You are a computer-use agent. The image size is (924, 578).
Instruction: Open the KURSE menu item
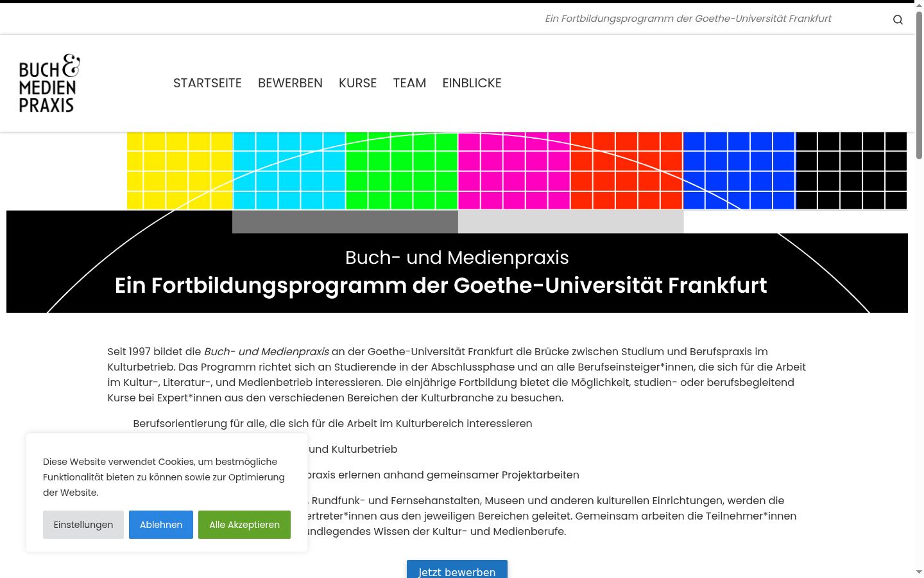[357, 83]
